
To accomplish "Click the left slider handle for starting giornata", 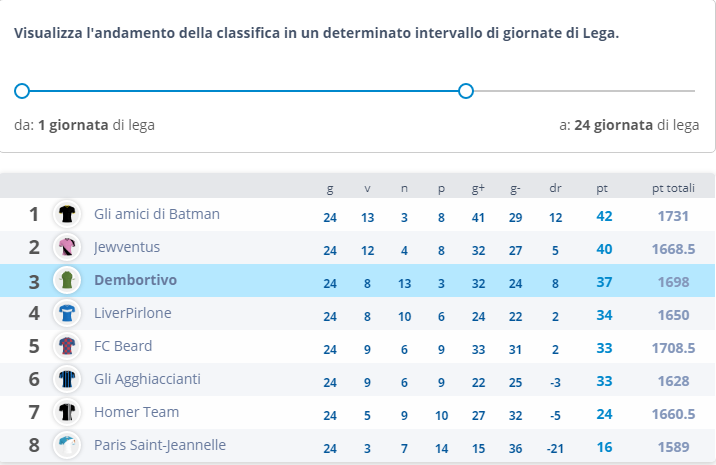I will tap(22, 91).
